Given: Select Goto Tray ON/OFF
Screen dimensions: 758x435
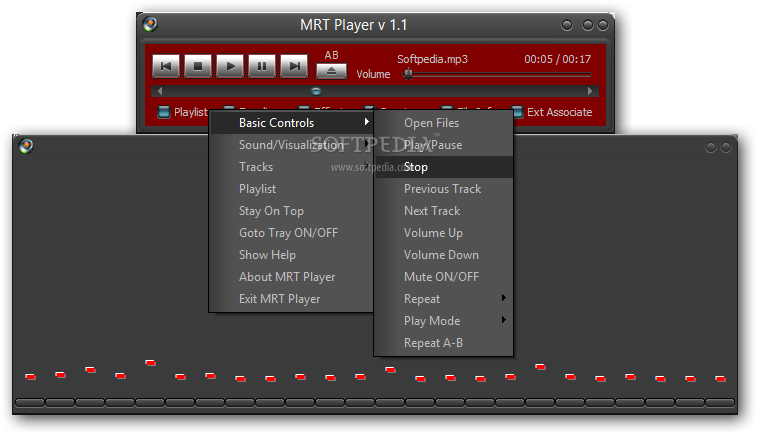Looking at the screenshot, I should 291,232.
